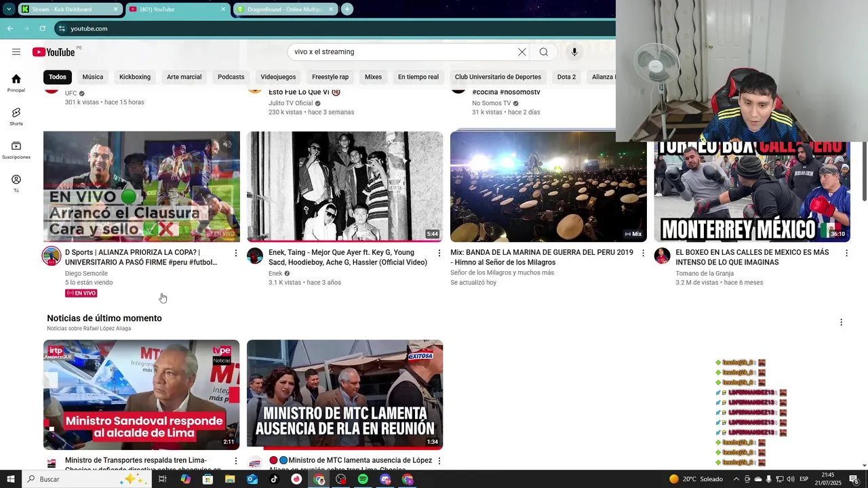Viewport: 868px width, 488px height.
Task: Open File Explorer from taskbar
Action: (230, 479)
